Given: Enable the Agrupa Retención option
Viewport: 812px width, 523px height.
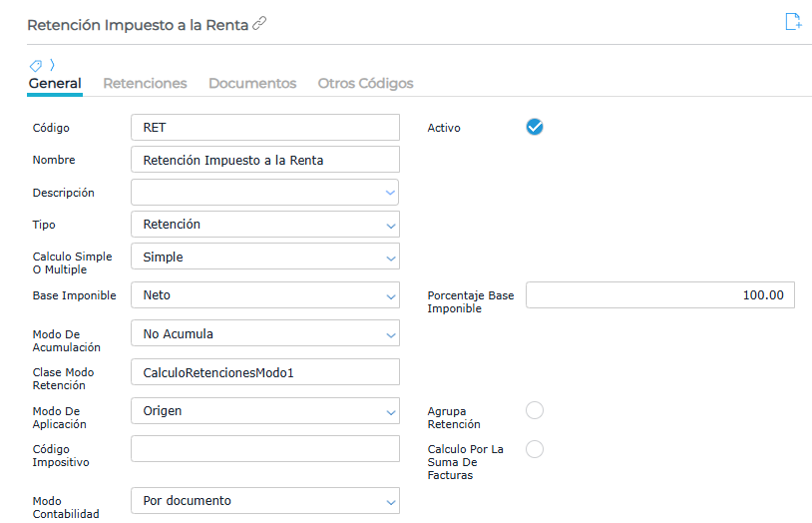Looking at the screenshot, I should pos(535,410).
